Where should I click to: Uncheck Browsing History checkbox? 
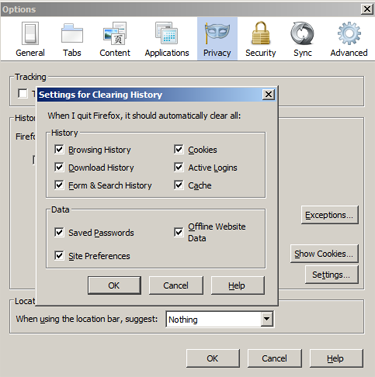pyautogui.click(x=59, y=149)
